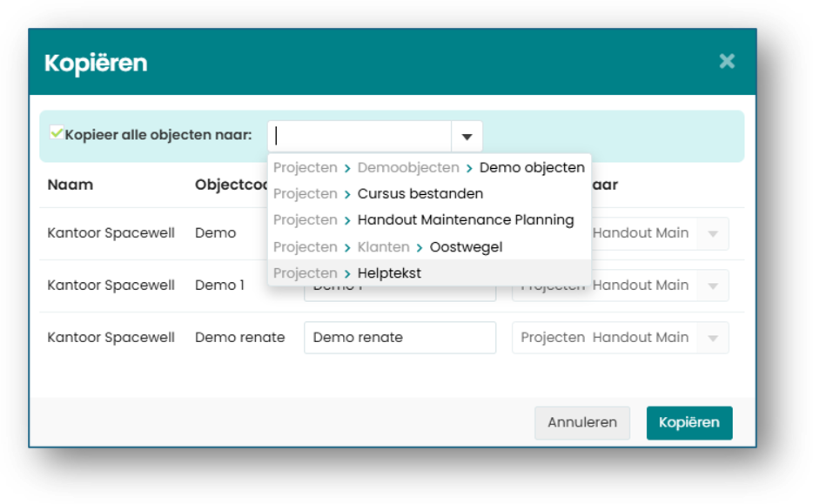Choose 'Cursus bestanden' in the dropdown list
This screenshot has height=504, width=813.
point(429,193)
